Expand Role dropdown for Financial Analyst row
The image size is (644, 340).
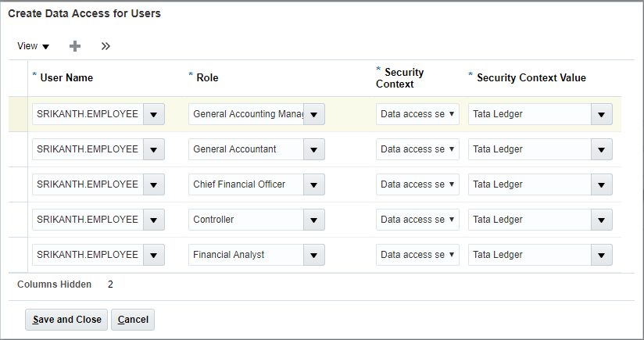pyautogui.click(x=313, y=255)
